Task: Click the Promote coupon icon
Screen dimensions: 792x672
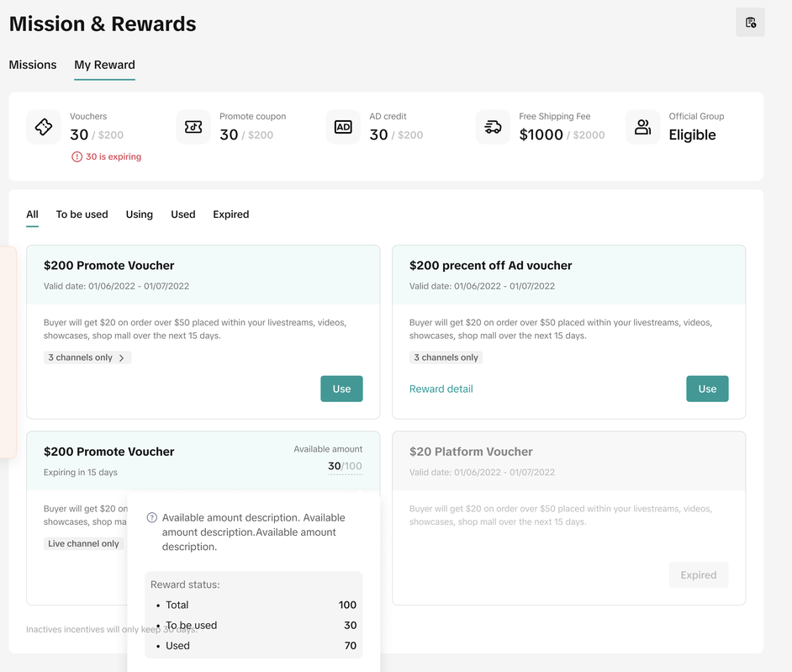Action: point(193,127)
